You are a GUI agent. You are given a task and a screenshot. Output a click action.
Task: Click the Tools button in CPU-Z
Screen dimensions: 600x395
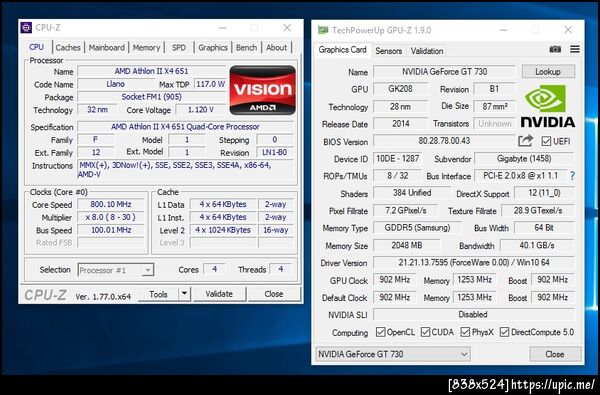158,294
